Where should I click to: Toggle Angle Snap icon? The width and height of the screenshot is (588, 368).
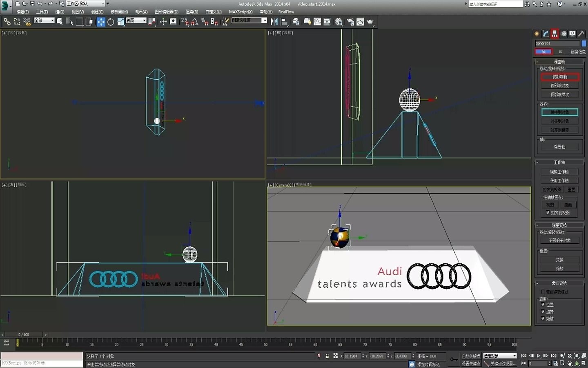[195, 22]
